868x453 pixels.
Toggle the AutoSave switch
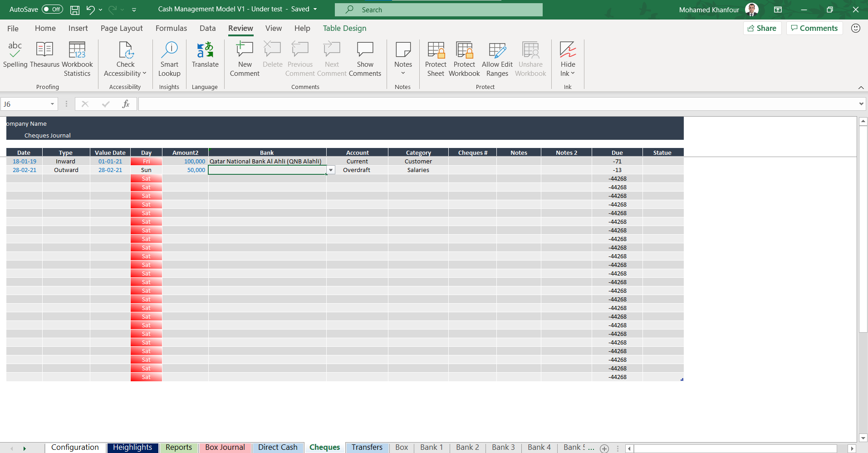click(52, 9)
